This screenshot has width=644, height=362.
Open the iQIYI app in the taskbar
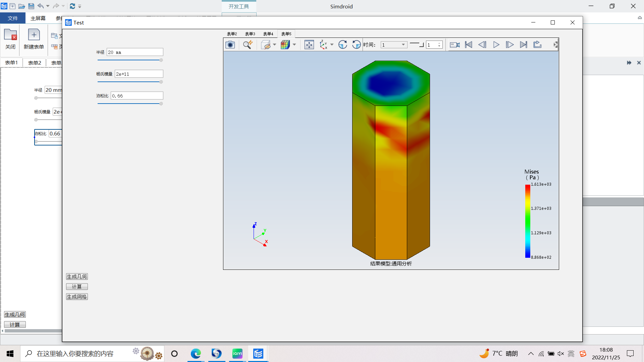click(237, 354)
